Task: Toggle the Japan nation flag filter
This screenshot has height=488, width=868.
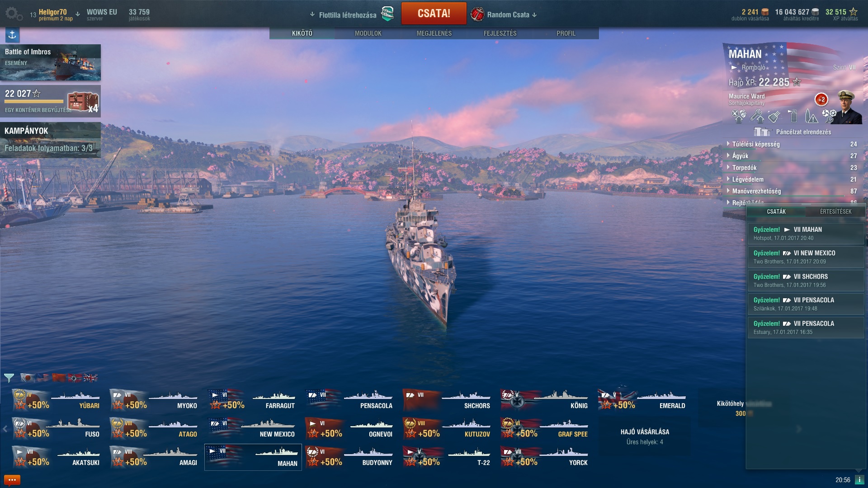Action: [x=28, y=378]
